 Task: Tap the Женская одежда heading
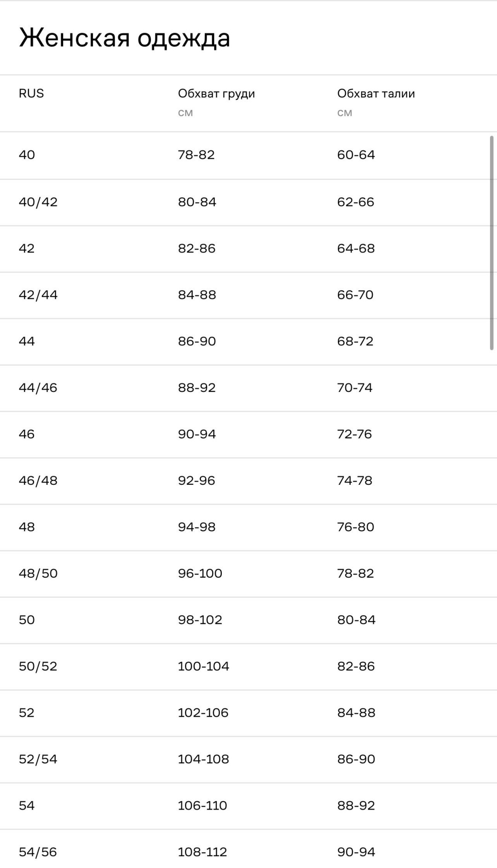pyautogui.click(x=124, y=38)
